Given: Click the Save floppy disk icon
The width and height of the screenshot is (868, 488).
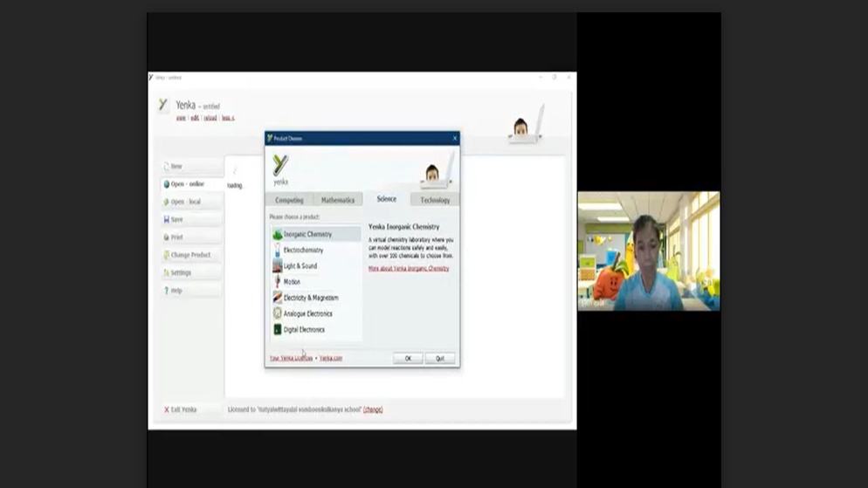Looking at the screenshot, I should coord(166,220).
